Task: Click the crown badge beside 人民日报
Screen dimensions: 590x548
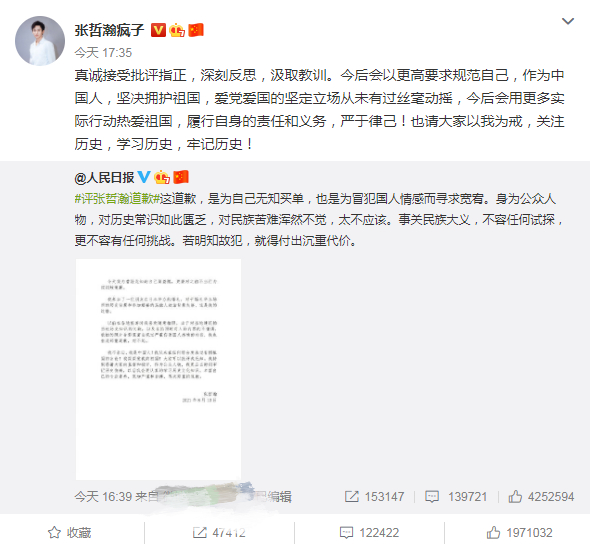Action: (x=162, y=177)
